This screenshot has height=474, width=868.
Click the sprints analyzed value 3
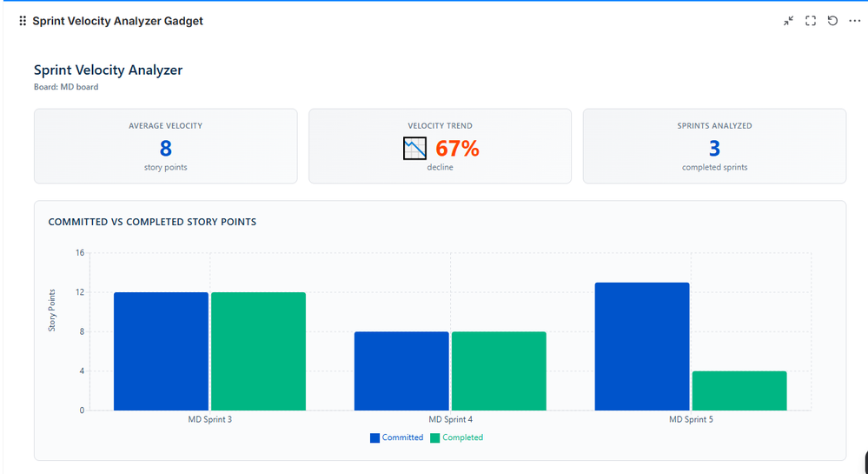coord(715,149)
